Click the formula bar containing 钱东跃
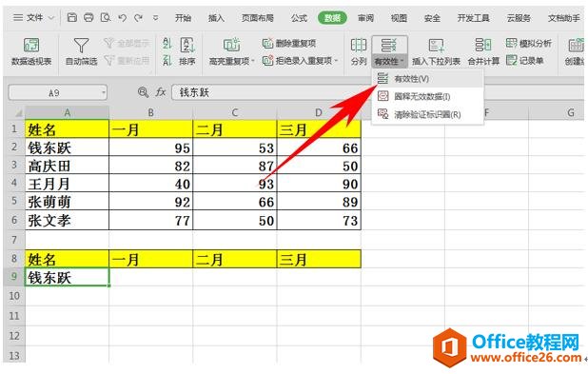Image resolution: width=588 pixels, height=374 pixels. click(x=270, y=92)
